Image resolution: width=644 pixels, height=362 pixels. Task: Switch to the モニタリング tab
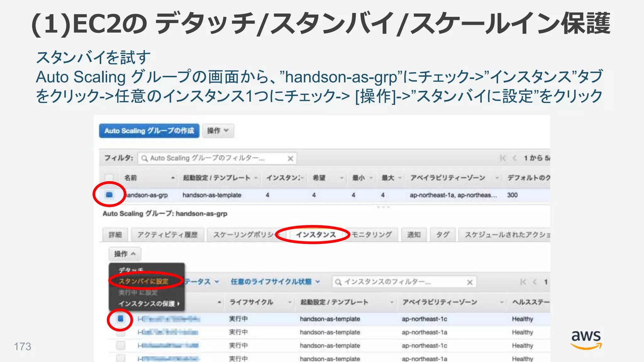point(372,235)
